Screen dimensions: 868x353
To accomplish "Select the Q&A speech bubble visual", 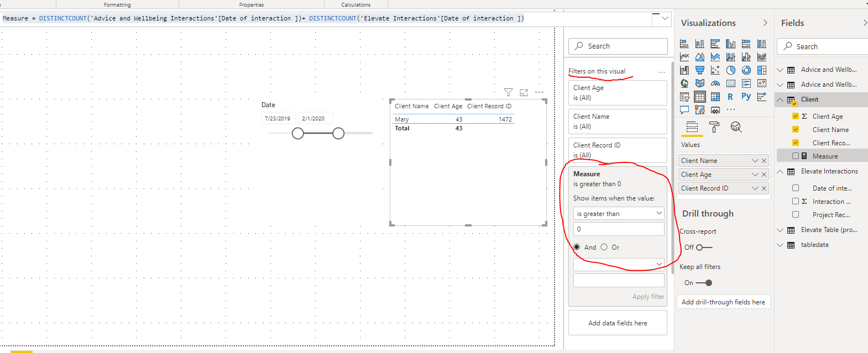I will coord(684,110).
